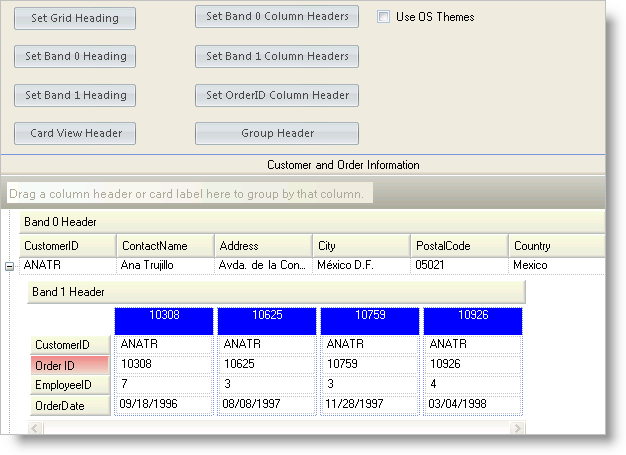Enable the Use OS Themes checkbox

(x=384, y=17)
